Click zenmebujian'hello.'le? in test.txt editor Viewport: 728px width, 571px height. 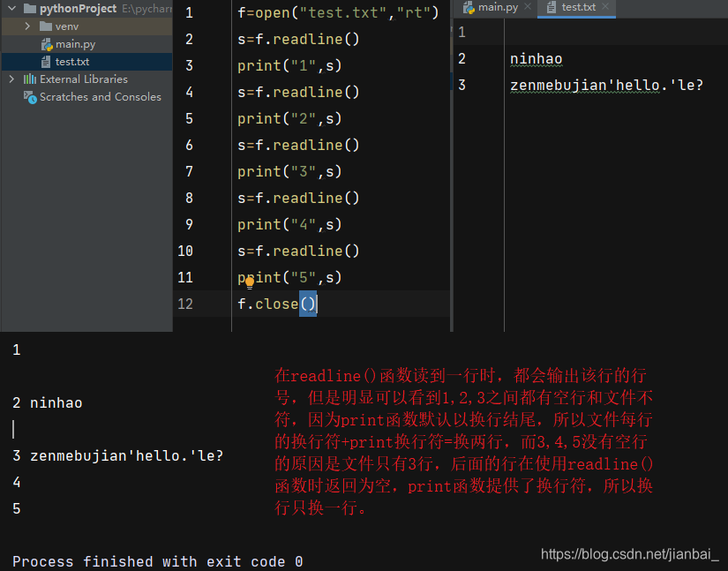tap(606, 86)
